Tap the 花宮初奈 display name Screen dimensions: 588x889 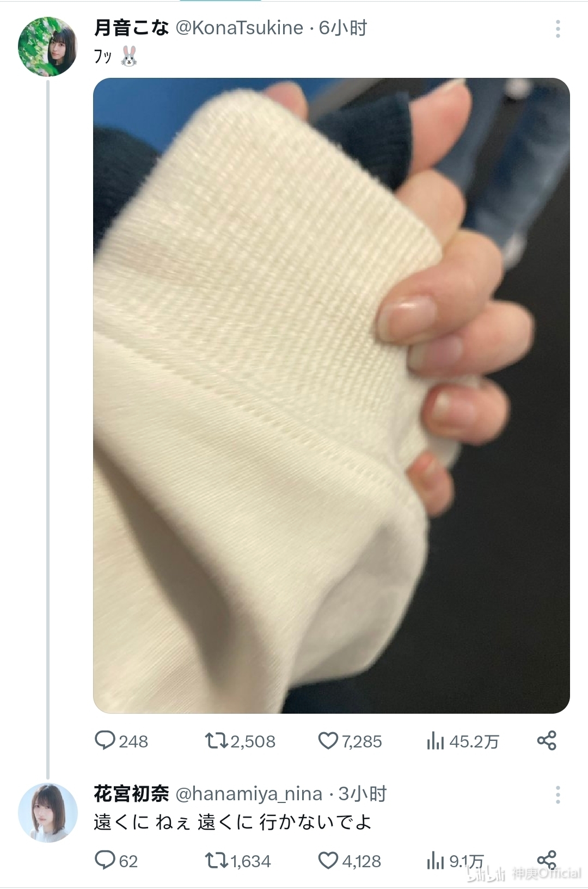[x=131, y=794]
